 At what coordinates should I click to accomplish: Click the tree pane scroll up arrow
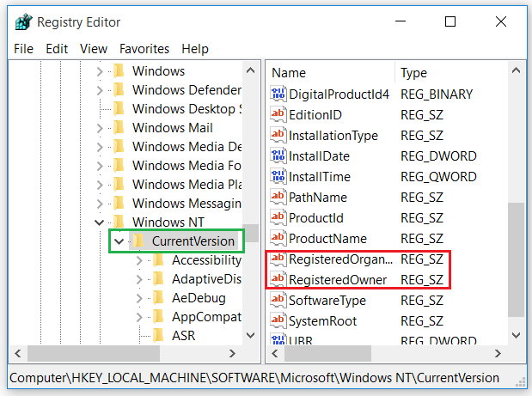[x=250, y=70]
